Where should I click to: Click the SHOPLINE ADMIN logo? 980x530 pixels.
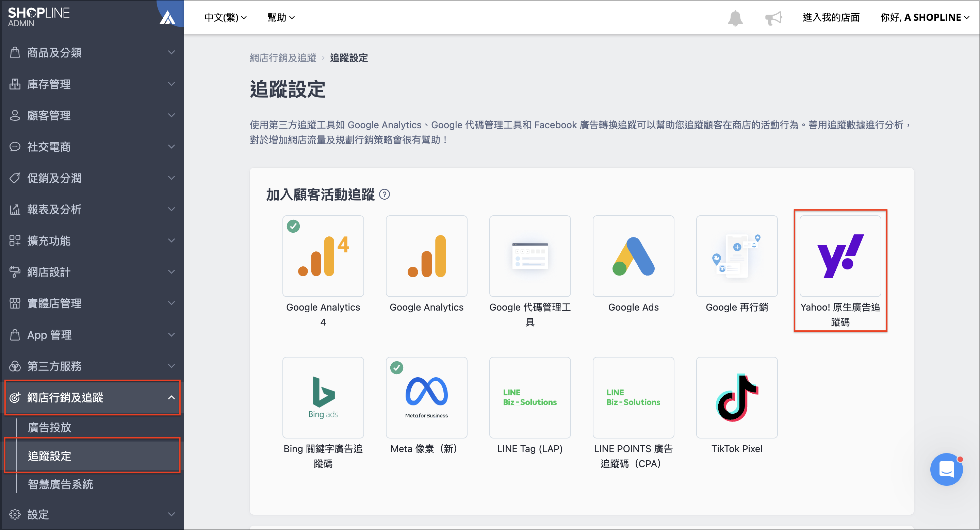[x=38, y=17]
